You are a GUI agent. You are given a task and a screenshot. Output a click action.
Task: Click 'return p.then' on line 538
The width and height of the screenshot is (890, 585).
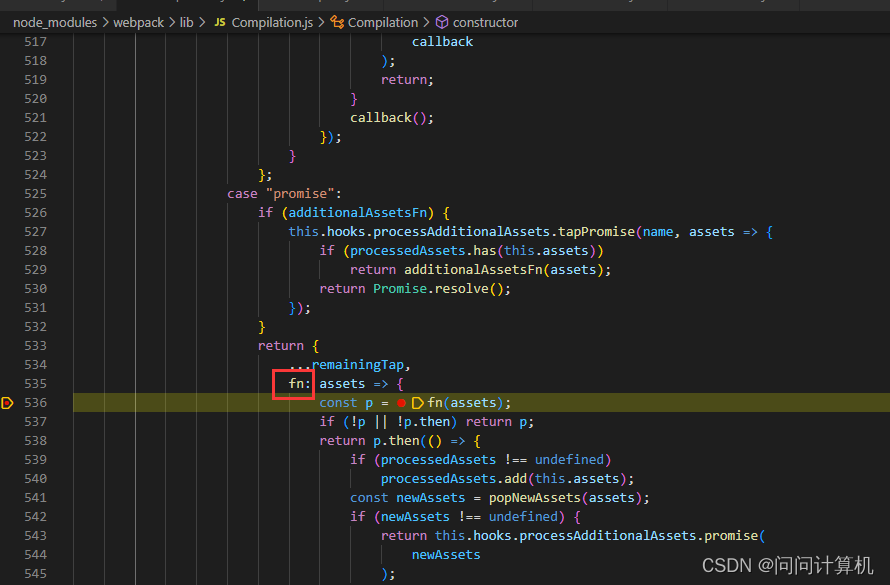click(369, 441)
